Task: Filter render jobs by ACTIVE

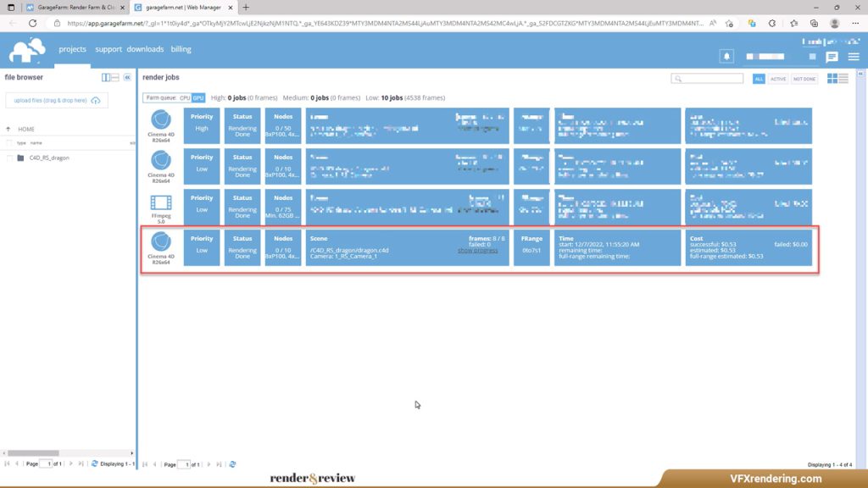Action: (778, 79)
